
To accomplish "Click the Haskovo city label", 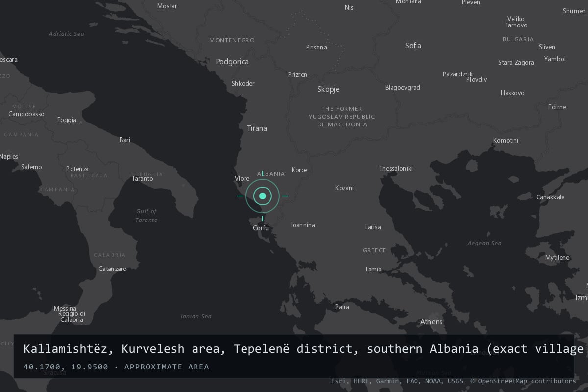I will (513, 93).
